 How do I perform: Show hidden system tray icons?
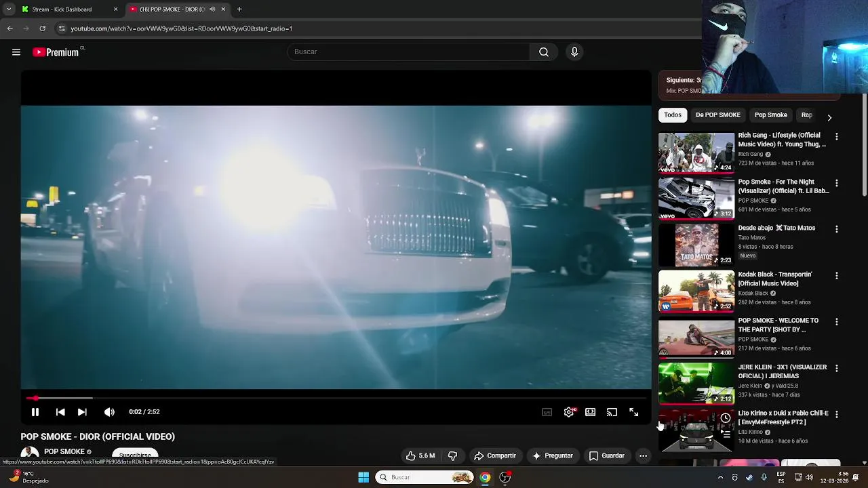pos(720,477)
